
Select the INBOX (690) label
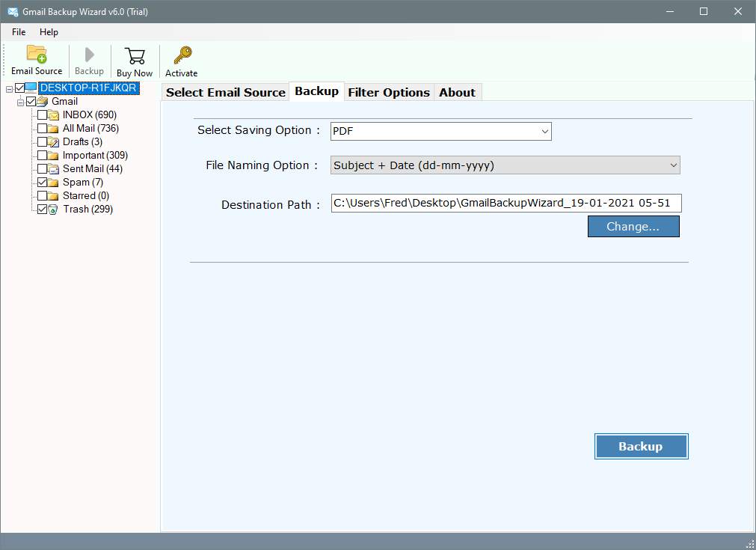pos(90,114)
